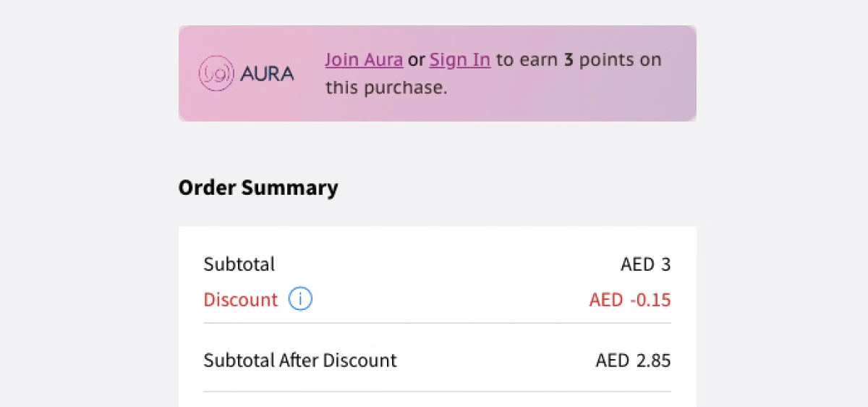Click the divider line under the Discount row

437,323
